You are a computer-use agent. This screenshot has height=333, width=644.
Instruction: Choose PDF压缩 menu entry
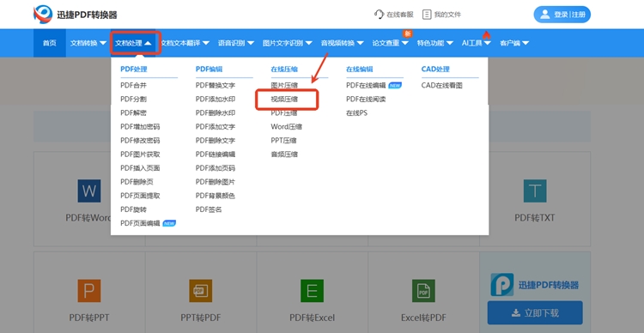(x=284, y=113)
